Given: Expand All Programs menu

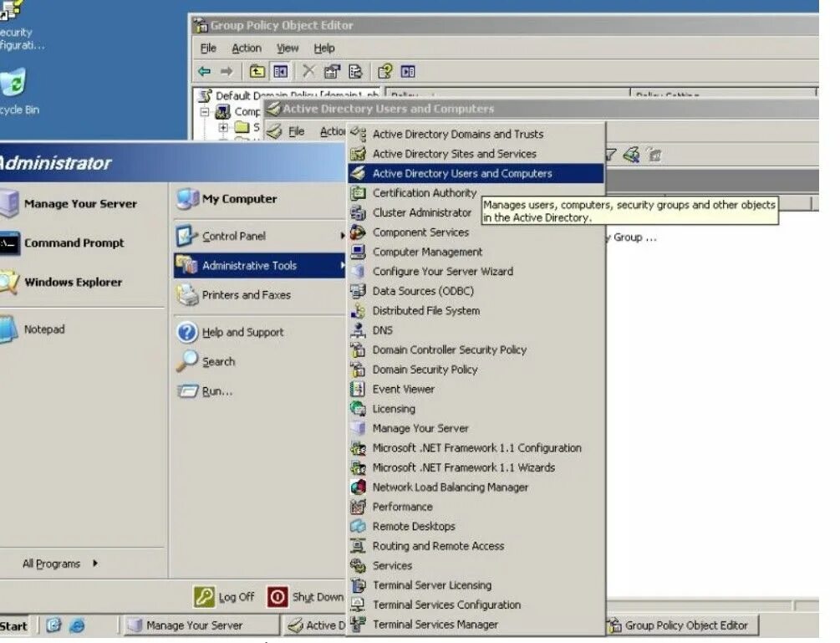Looking at the screenshot, I should click(60, 564).
